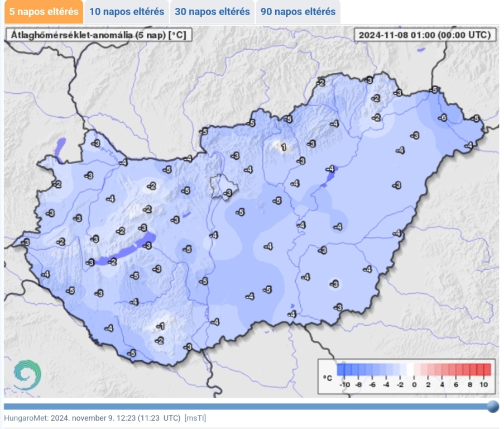
Task: Show the 90 napos eltérés tab
Action: tap(298, 12)
